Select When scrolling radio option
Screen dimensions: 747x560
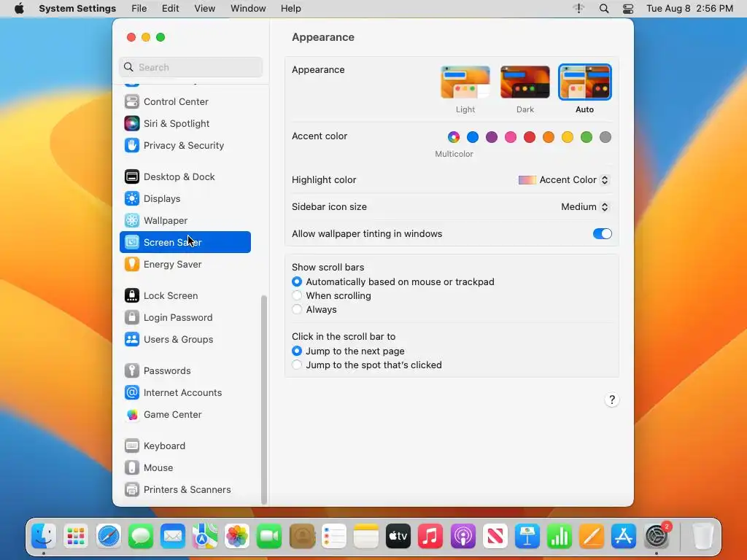pyautogui.click(x=297, y=296)
